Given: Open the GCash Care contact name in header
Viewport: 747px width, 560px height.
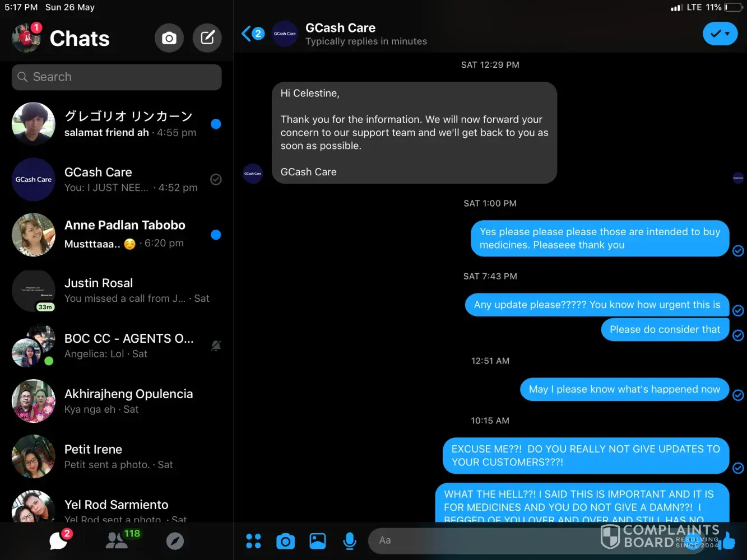Looking at the screenshot, I should [341, 28].
